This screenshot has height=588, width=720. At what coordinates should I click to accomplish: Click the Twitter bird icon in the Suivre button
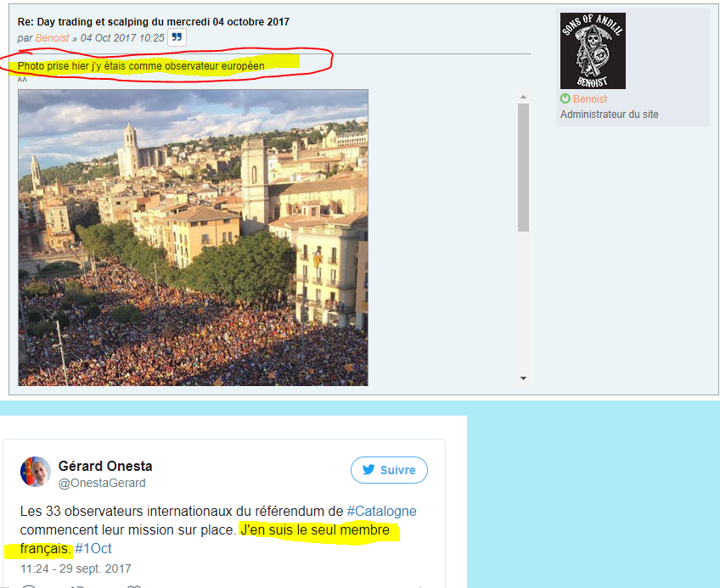(x=368, y=469)
